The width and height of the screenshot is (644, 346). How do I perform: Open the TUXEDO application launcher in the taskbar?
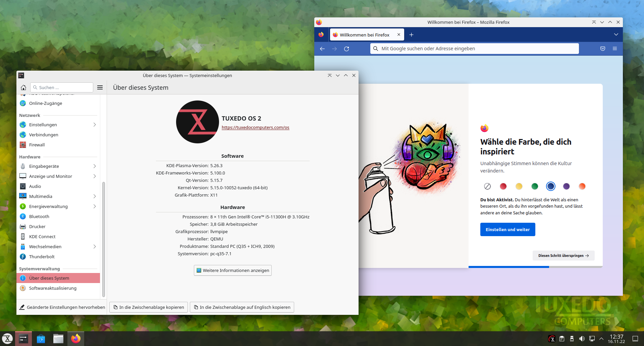[x=7, y=339]
